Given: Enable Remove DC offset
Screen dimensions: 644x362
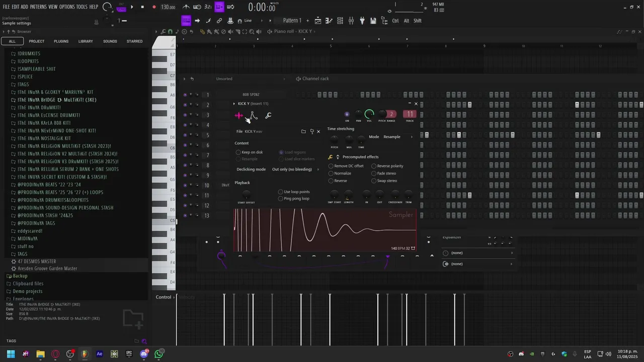Looking at the screenshot, I should [x=346, y=166].
